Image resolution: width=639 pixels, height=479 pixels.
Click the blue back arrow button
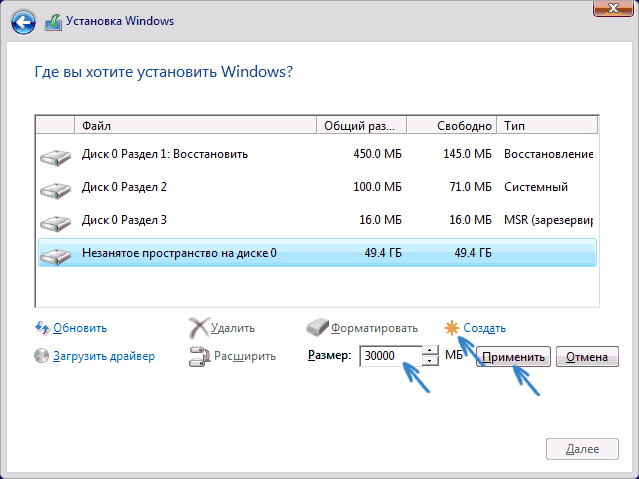[x=23, y=22]
